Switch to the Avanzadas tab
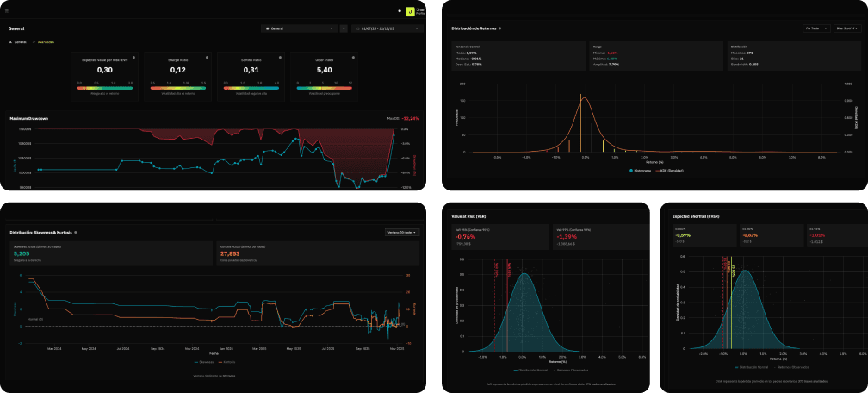This screenshot has height=393, width=868. click(45, 41)
